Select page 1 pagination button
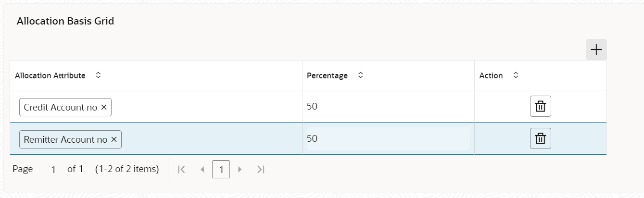 click(x=221, y=169)
